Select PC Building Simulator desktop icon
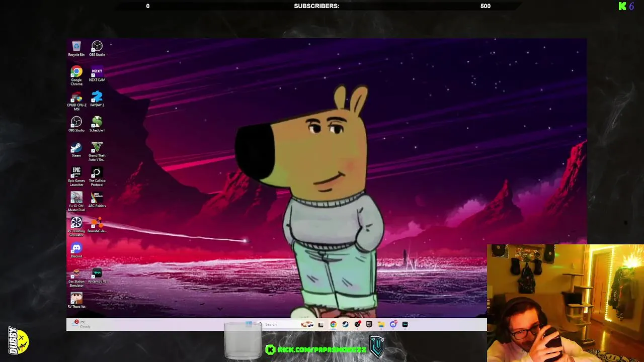 [76, 227]
